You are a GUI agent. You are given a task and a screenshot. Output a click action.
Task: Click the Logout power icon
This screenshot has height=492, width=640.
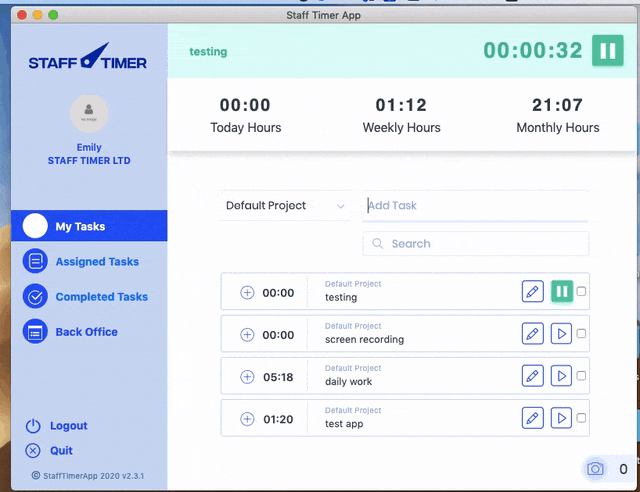[x=33, y=426]
